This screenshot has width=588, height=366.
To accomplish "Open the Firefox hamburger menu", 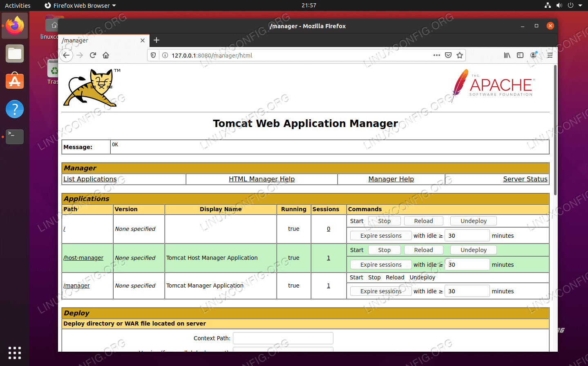I will [550, 55].
